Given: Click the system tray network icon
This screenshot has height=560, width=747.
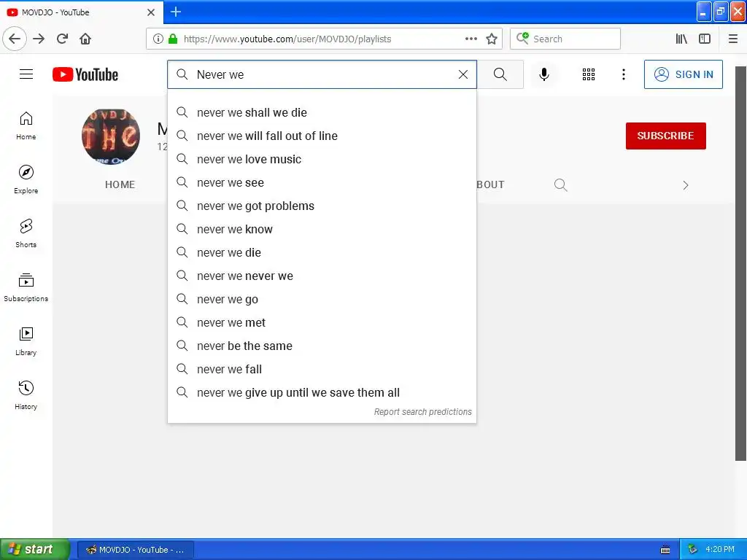Looking at the screenshot, I should tap(692, 550).
